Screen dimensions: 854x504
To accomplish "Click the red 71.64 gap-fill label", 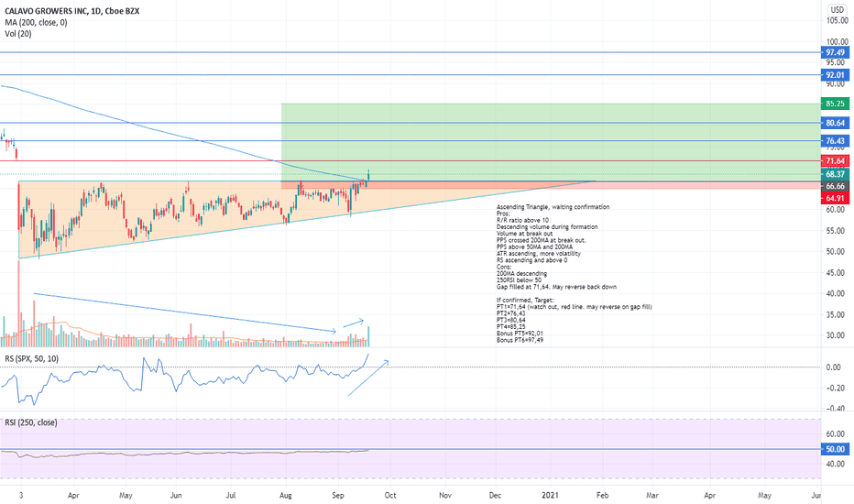I will click(835, 160).
